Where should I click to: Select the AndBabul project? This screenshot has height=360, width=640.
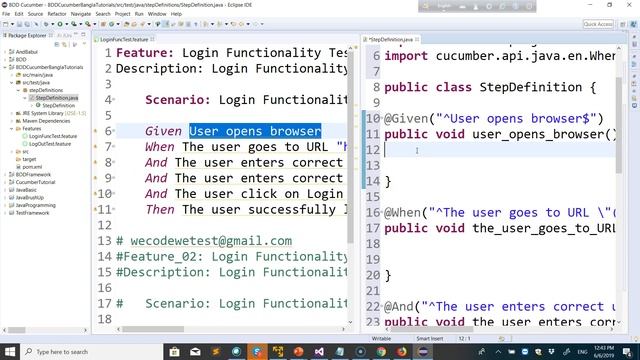coord(27,52)
